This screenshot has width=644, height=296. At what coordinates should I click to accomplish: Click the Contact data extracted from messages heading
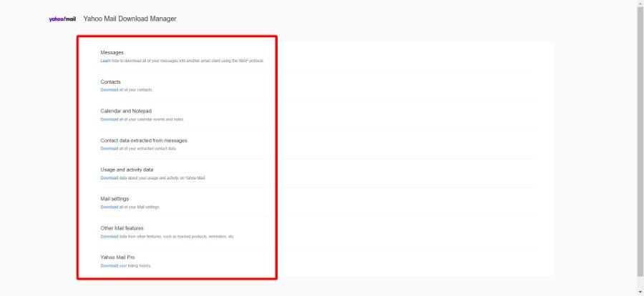click(x=144, y=140)
